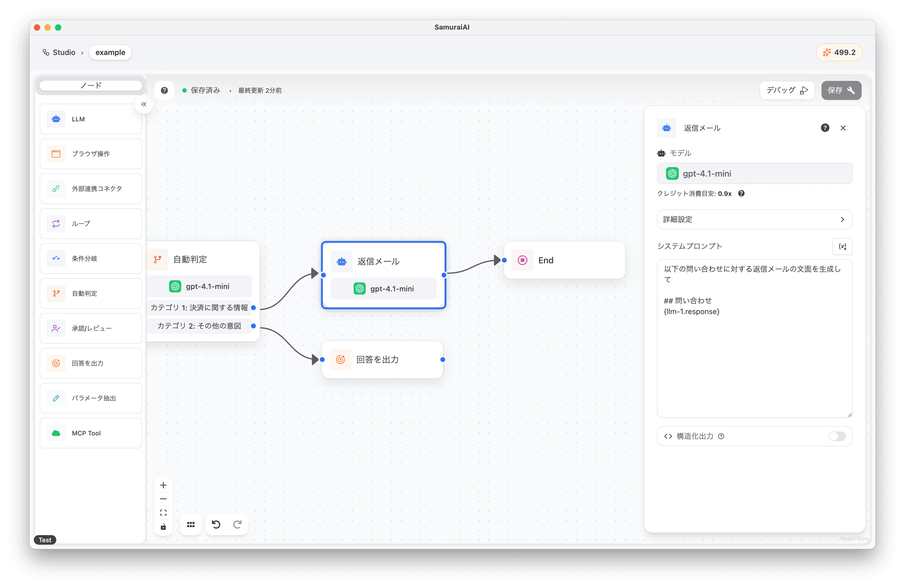Click the 保存 button
This screenshot has height=588, width=905.
click(x=841, y=90)
